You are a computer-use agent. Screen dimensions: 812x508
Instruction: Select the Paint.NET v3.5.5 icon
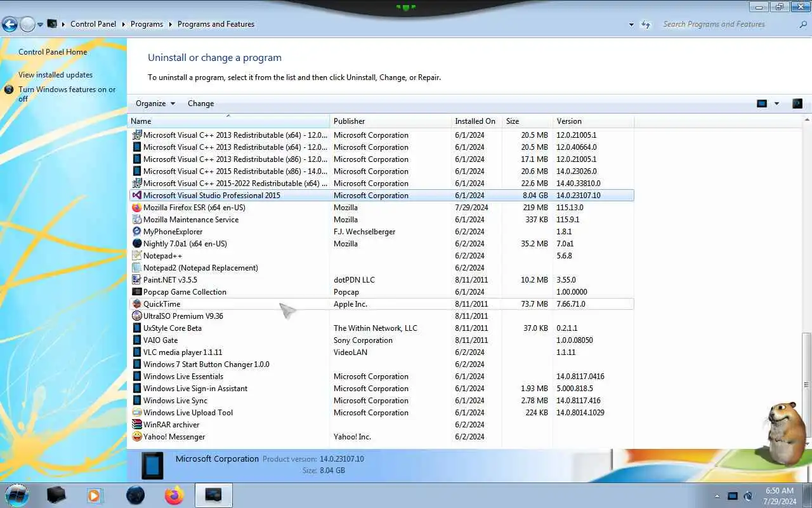(137, 280)
